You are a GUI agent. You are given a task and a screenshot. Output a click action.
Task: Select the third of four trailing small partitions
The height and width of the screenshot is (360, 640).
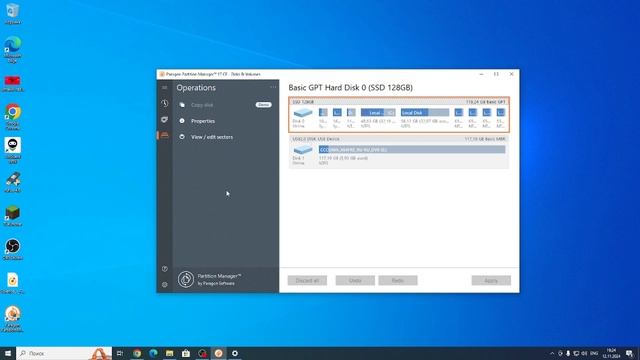coord(487,112)
